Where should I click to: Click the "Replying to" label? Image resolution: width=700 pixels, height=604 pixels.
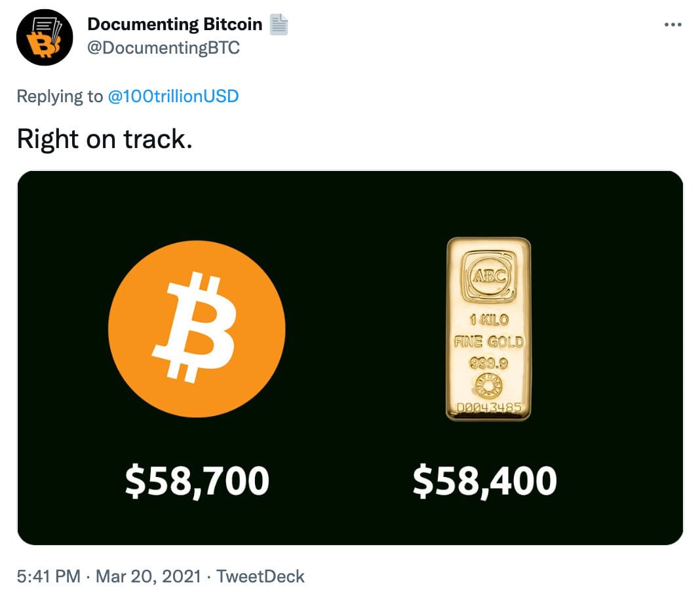click(x=60, y=96)
